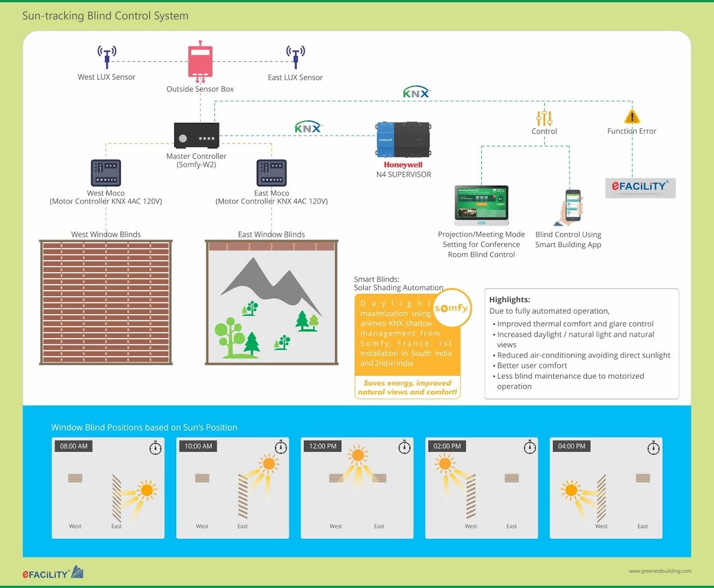This screenshot has height=588, width=714.
Task: Click the 04:00 PM time label
Action: [x=572, y=446]
